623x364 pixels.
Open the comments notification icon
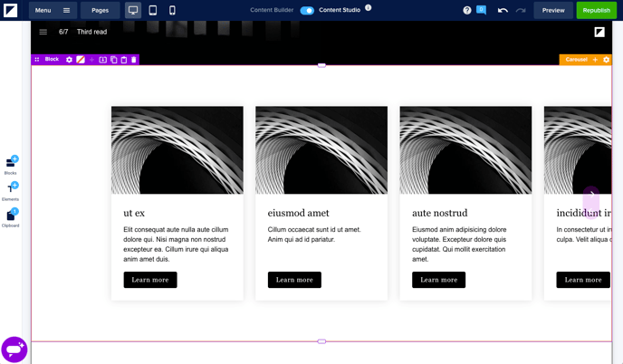(481, 10)
